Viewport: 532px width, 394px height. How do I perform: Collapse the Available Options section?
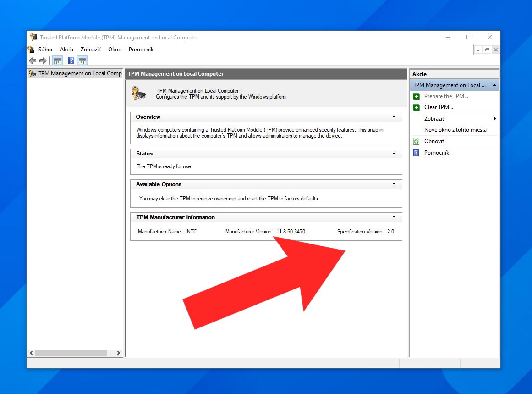394,184
